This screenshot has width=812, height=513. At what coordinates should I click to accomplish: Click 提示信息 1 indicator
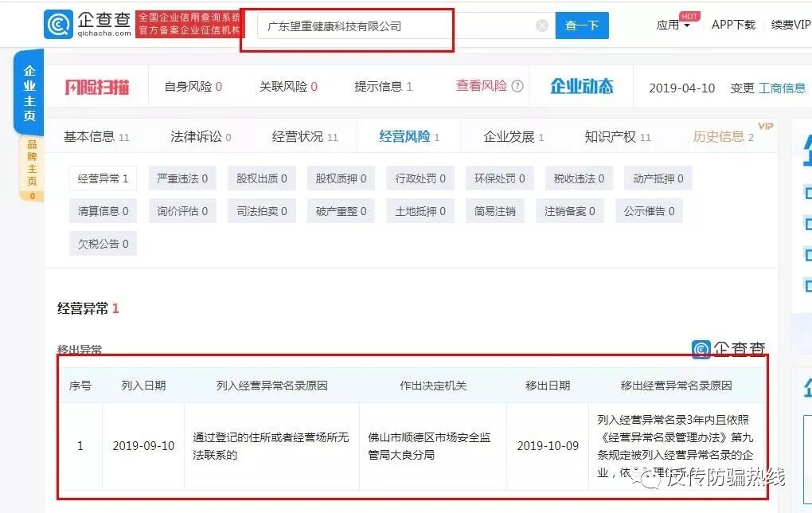pos(383,87)
